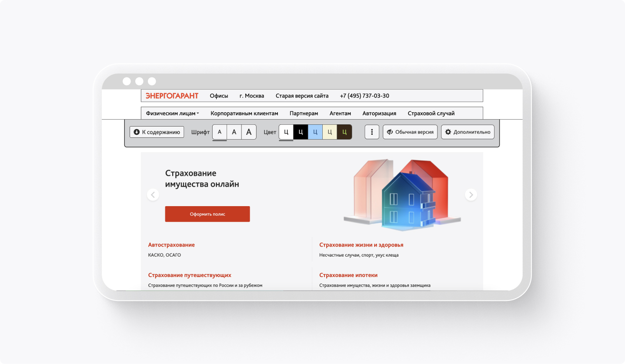Click the right arrow to view next slide
625x364 pixels.
click(471, 194)
